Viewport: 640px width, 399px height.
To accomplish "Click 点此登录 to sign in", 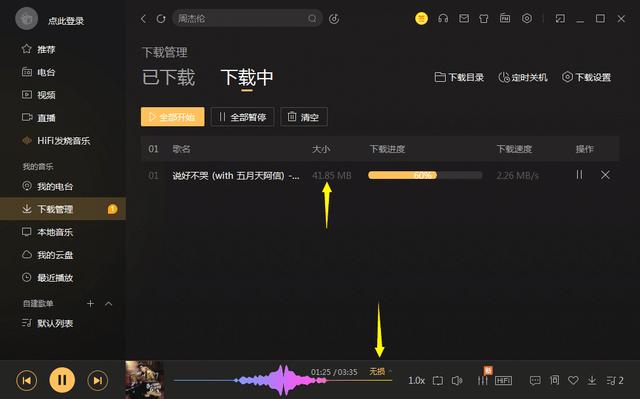I will (x=66, y=21).
